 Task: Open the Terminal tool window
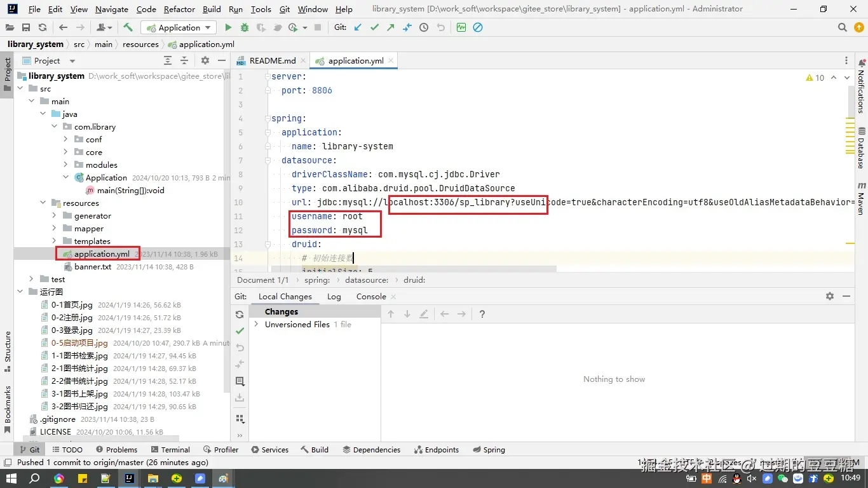[x=175, y=449]
